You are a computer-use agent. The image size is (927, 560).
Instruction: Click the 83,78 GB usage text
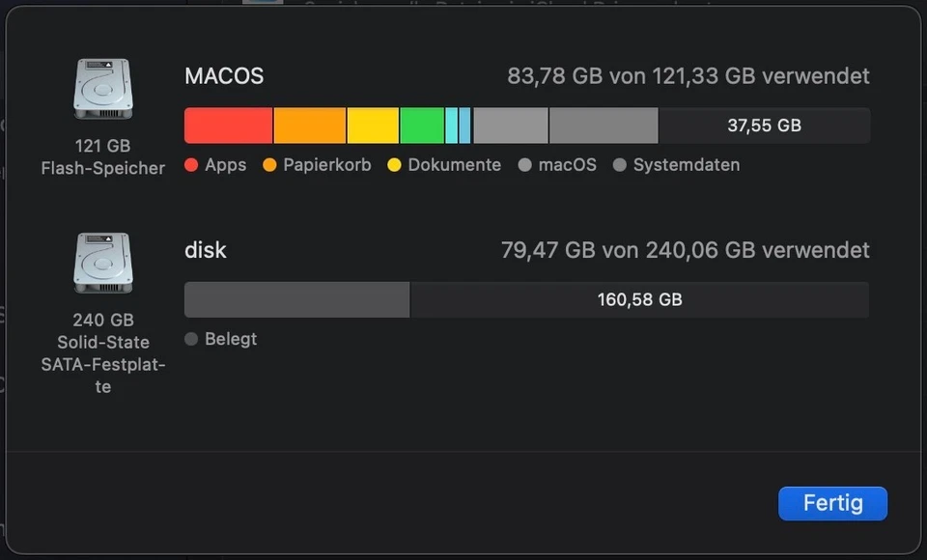click(x=688, y=76)
